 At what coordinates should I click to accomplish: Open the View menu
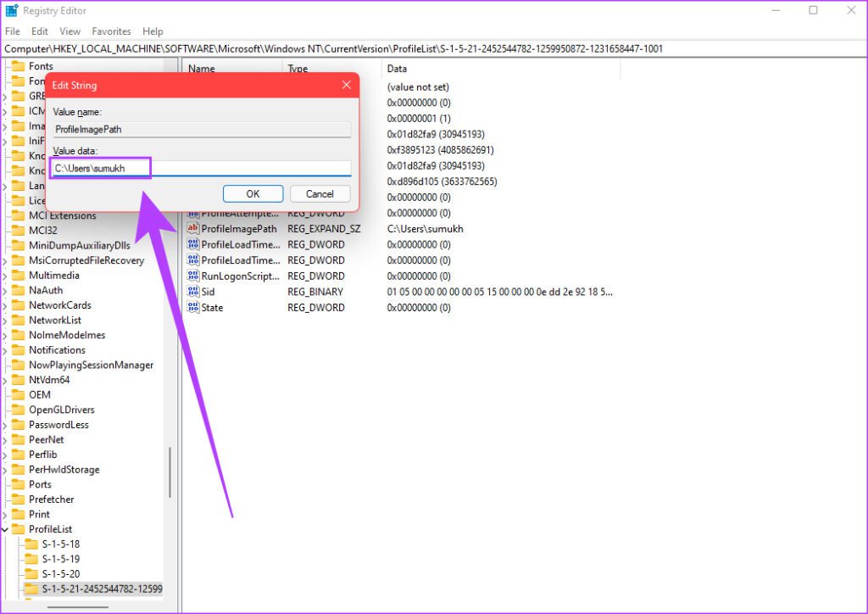pyautogui.click(x=70, y=31)
